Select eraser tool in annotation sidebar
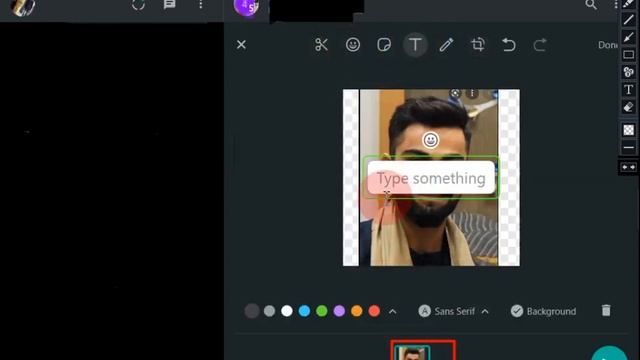Screen dimensions: 640x360 629,107
